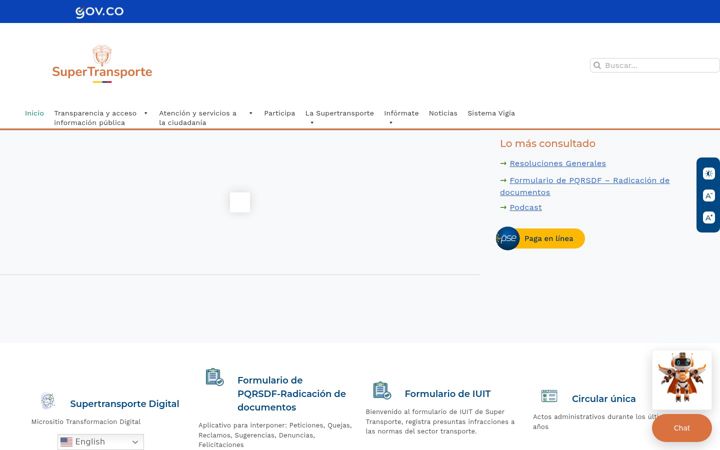
Task: Go to Noticias page
Action: coord(443,113)
